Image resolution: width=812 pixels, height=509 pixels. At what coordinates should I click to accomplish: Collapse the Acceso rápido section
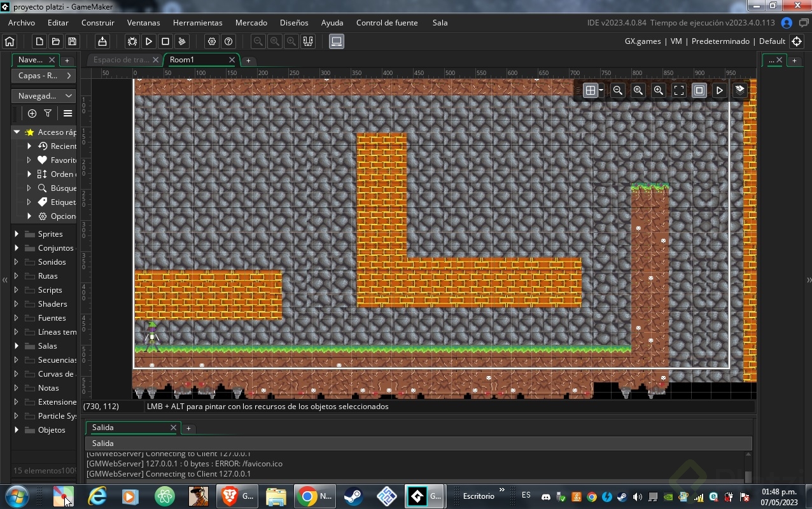point(17,132)
